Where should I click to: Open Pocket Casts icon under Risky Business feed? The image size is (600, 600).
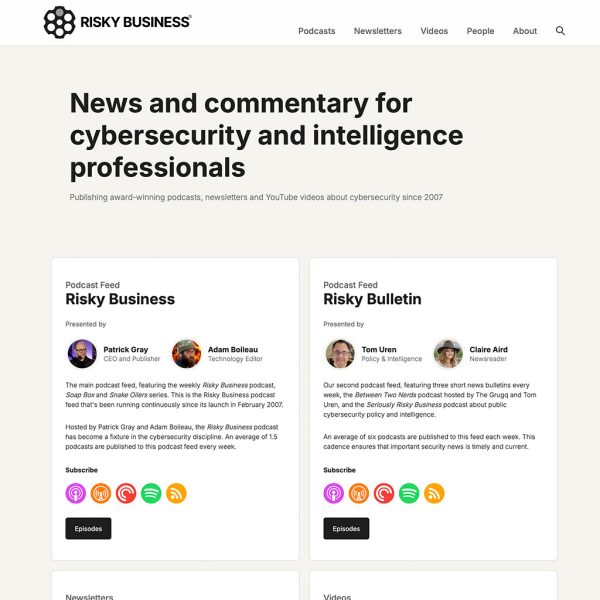(x=126, y=493)
